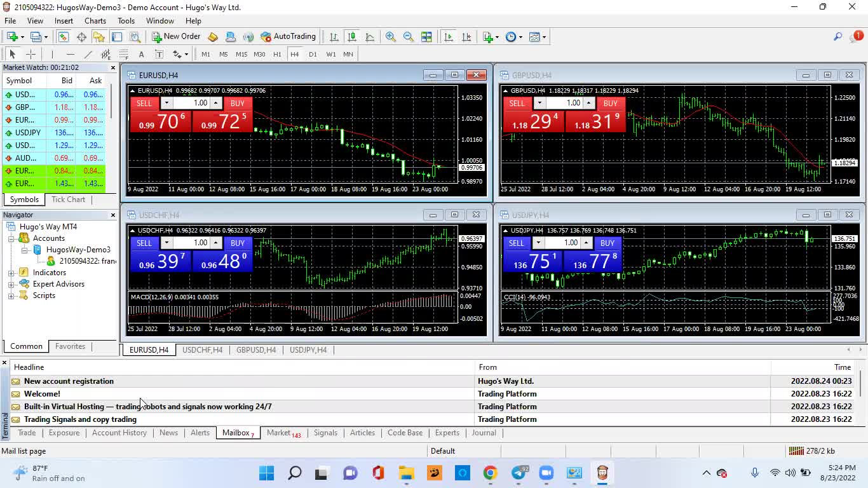This screenshot has width=868, height=488.
Task: Click the search magnifier icon
Action: point(837,37)
